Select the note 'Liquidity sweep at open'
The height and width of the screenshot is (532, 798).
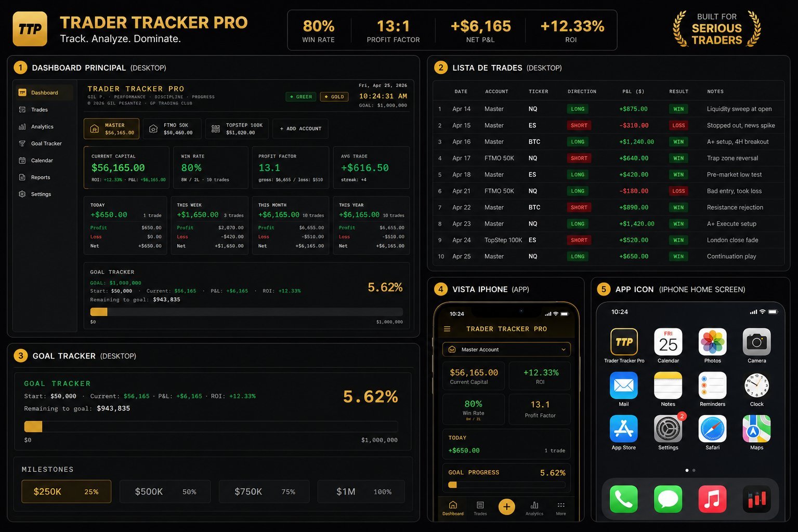pos(739,109)
